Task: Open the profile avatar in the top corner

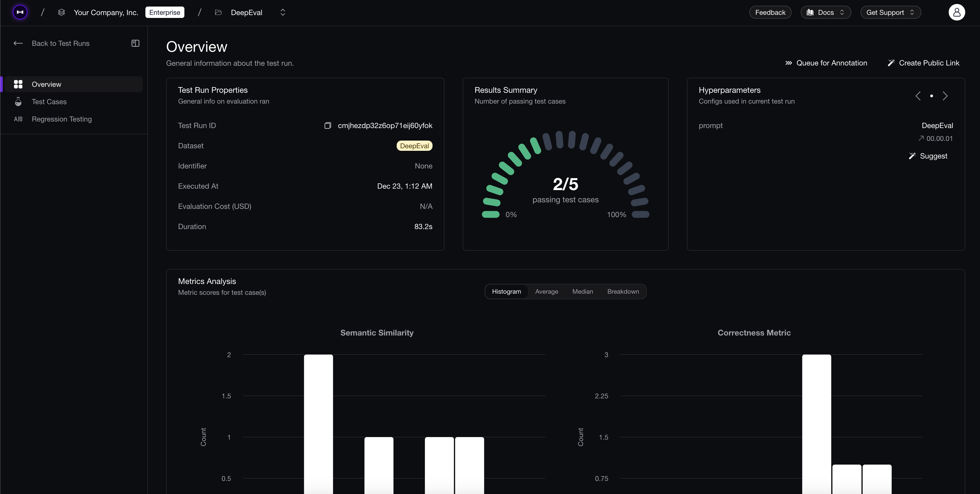Action: coord(957,12)
